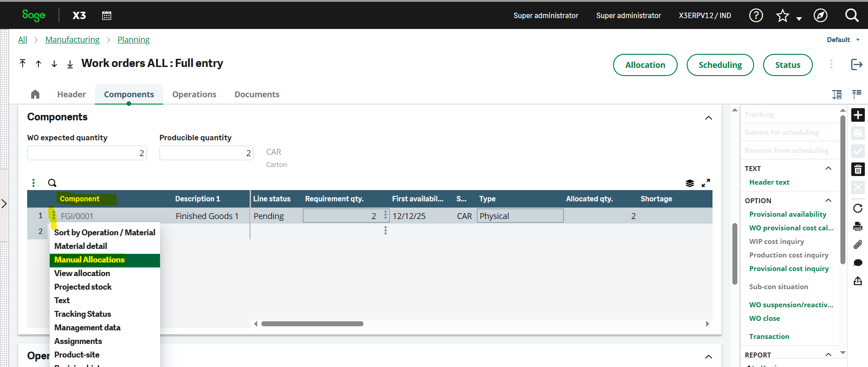Click the WO expected quantity field

pos(87,153)
